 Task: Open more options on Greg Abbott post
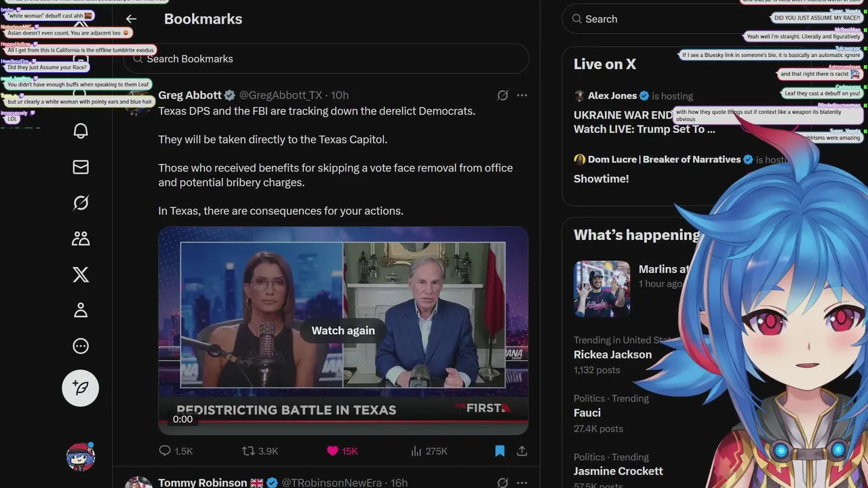[x=522, y=96]
